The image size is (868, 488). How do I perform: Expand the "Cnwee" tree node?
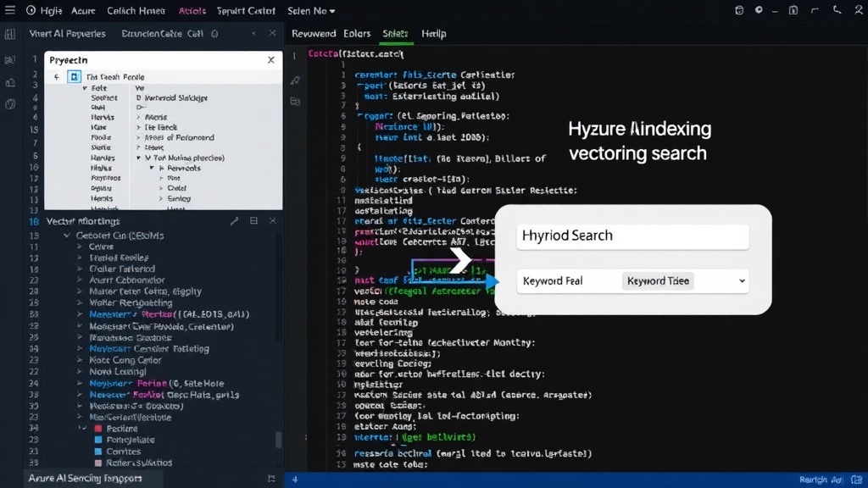(x=80, y=247)
